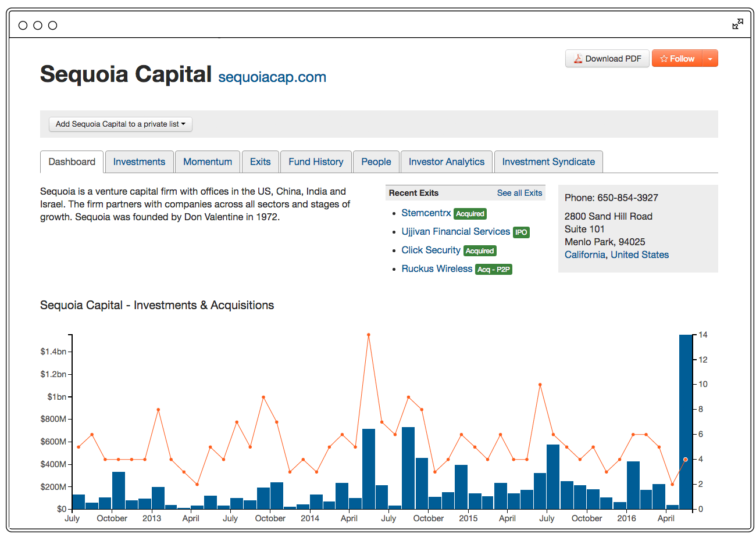This screenshot has height=541, width=756.
Task: Click the 'Acq - P2P' badge
Action: [494, 270]
